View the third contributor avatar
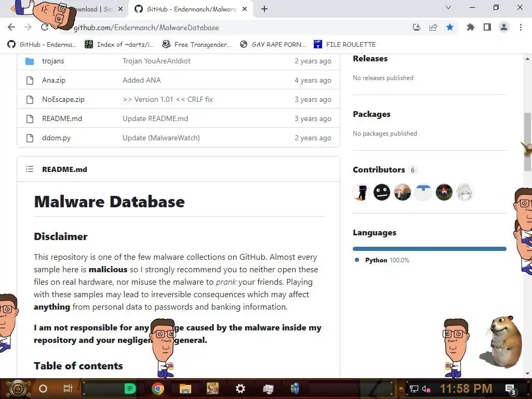532x399 pixels. pyautogui.click(x=403, y=192)
